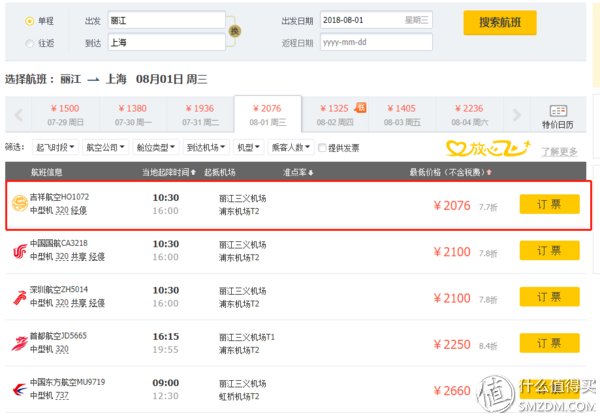Click the Air China CA3218 logo
The height and width of the screenshot is (418, 600).
[20, 251]
